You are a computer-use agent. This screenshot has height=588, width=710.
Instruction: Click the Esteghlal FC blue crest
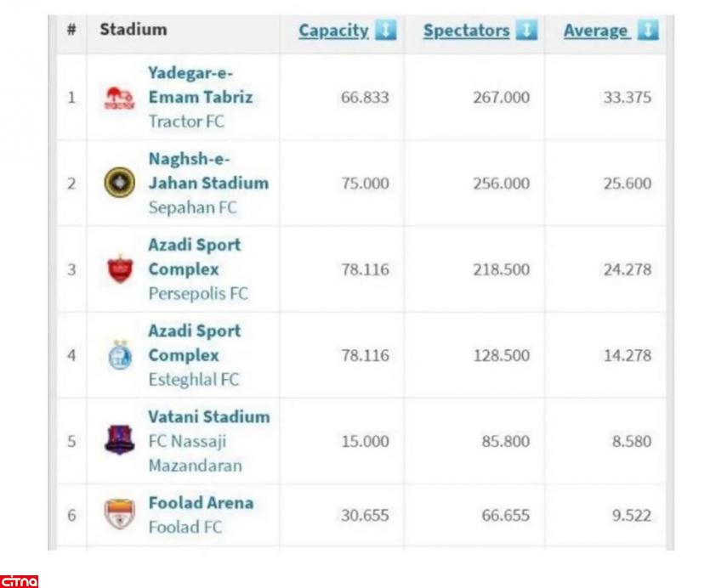point(120,355)
